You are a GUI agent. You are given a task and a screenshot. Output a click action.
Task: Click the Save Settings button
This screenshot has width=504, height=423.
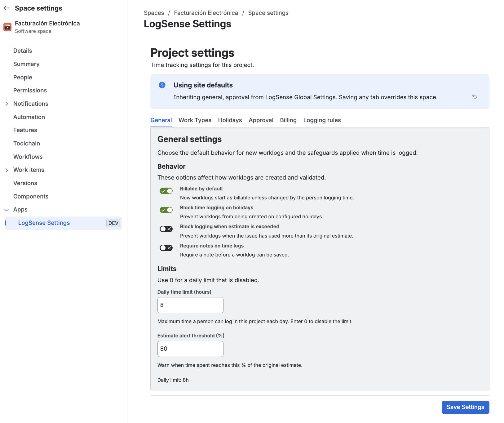[465, 407]
